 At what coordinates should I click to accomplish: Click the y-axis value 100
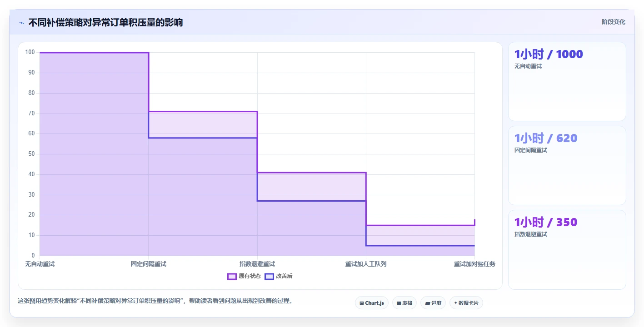click(30, 52)
